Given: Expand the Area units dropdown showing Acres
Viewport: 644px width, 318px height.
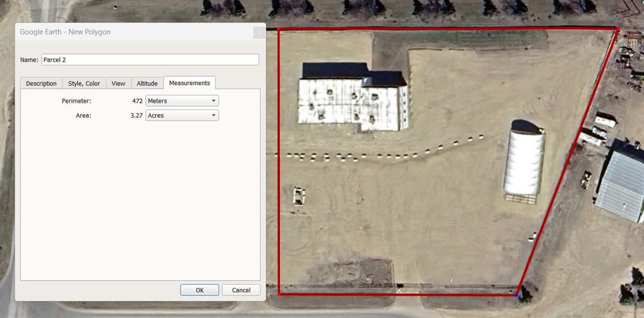Looking at the screenshot, I should click(182, 115).
